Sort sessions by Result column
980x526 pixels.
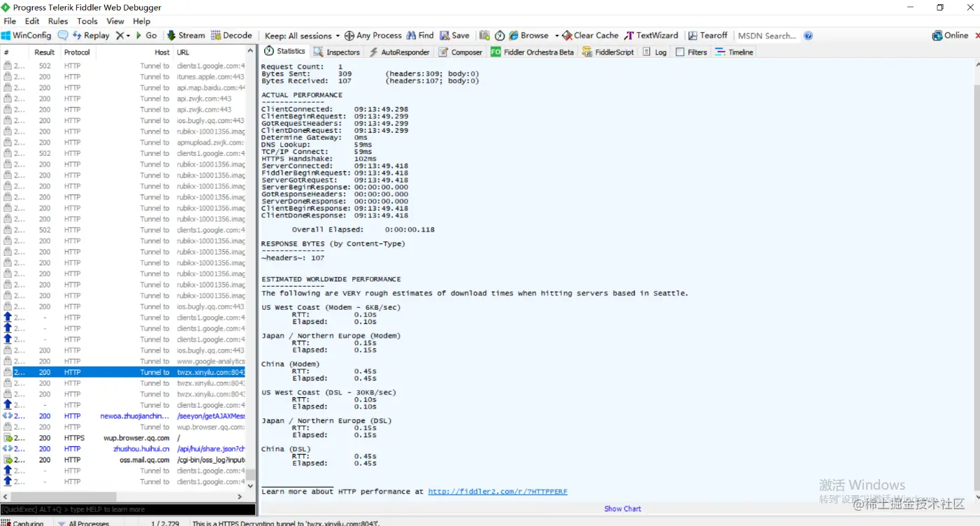tap(45, 52)
